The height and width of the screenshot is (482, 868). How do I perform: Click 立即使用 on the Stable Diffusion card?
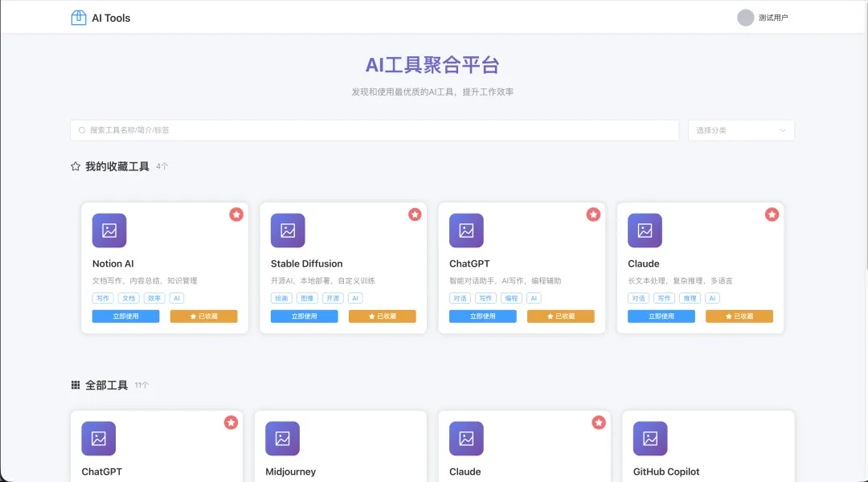(304, 316)
